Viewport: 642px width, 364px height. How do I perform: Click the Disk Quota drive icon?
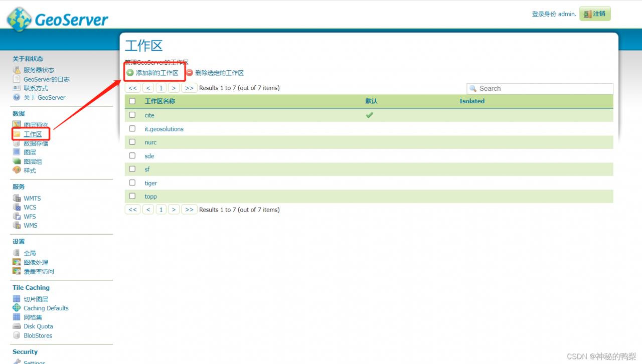tap(17, 326)
